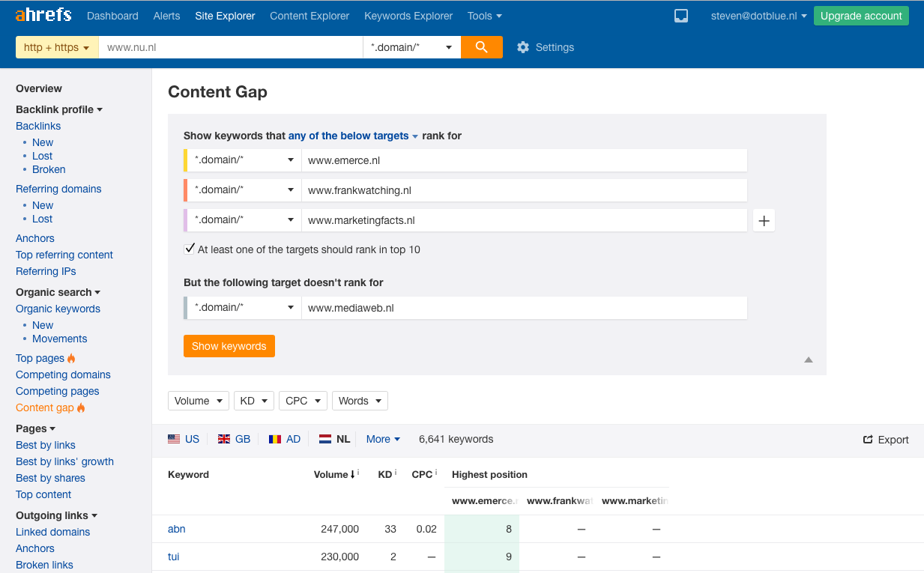Edit the www.emerce.nl target field
The height and width of the screenshot is (573, 924).
point(524,160)
